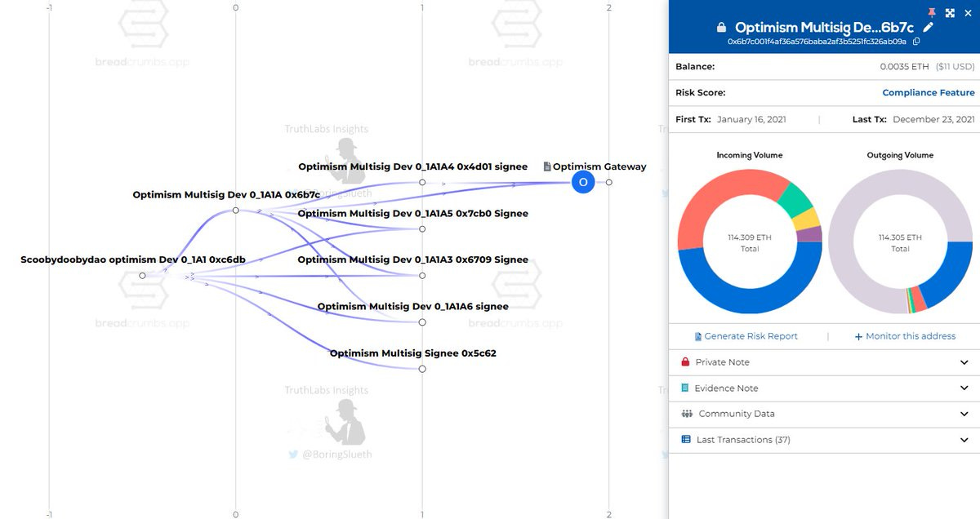Click the Optimism Gateway label text
The width and height of the screenshot is (980, 519).
click(x=599, y=166)
